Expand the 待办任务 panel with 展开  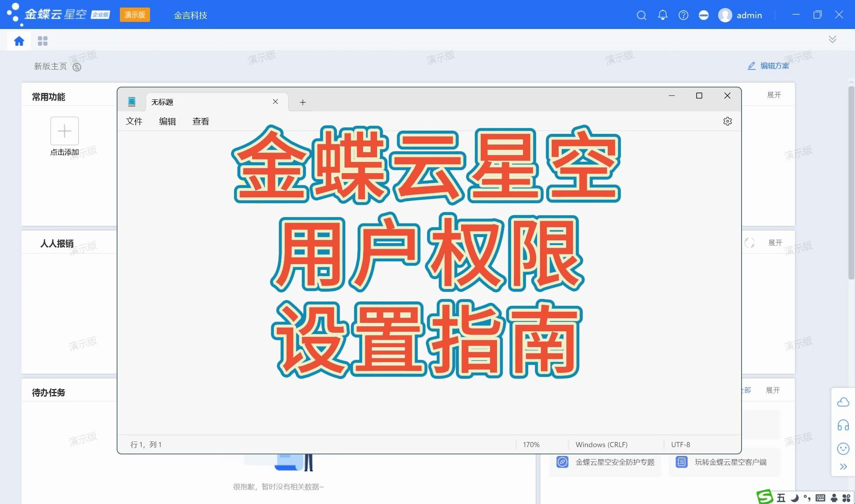pyautogui.click(x=773, y=390)
